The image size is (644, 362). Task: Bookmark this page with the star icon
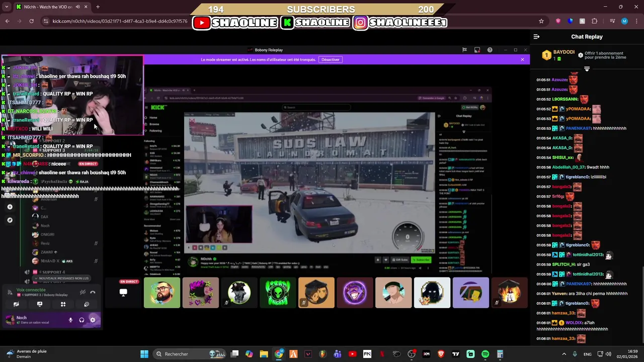pos(541,21)
